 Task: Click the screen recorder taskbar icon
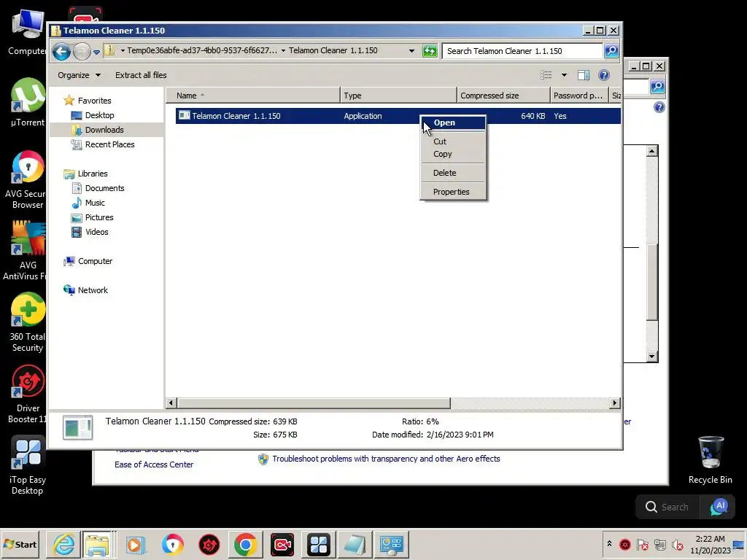point(282,545)
